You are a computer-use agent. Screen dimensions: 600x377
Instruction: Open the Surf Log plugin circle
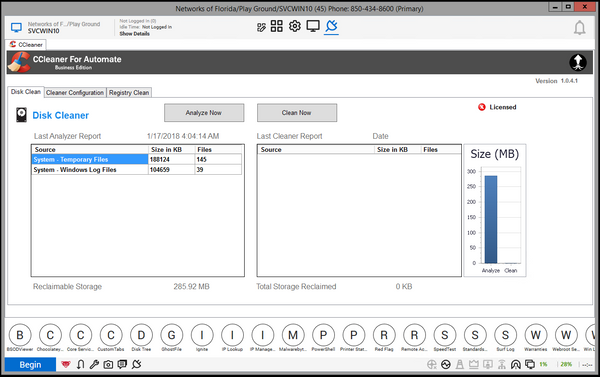point(505,335)
